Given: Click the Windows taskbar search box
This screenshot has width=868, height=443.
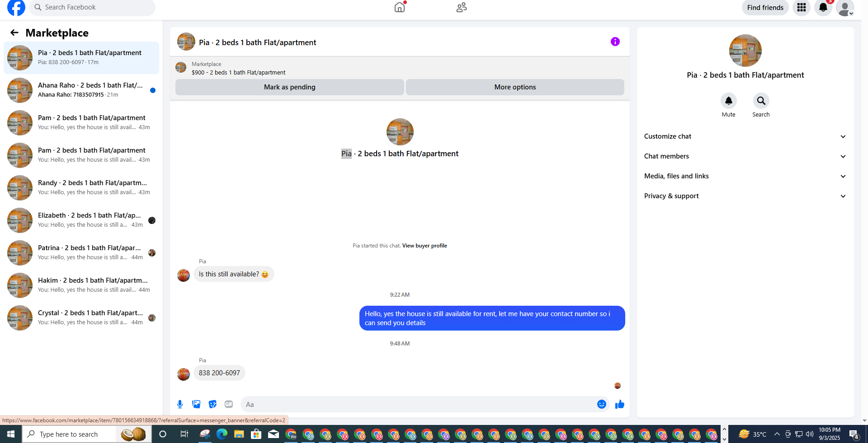Looking at the screenshot, I should [x=87, y=434].
